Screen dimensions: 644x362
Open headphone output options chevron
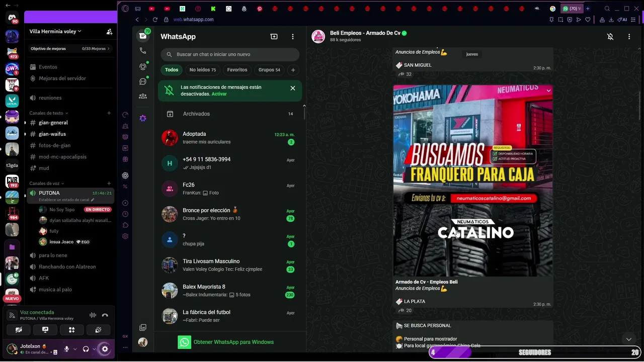(94, 349)
